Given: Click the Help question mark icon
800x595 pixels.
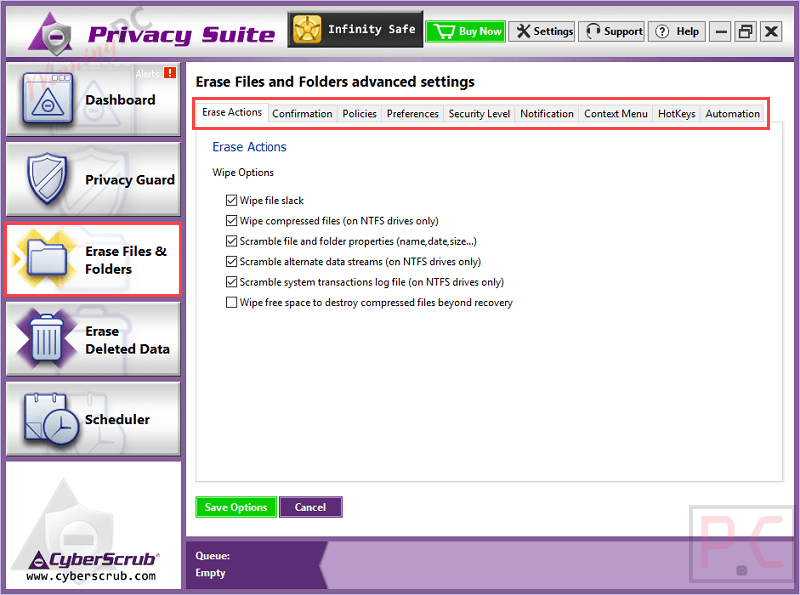Looking at the screenshot, I should (x=662, y=32).
